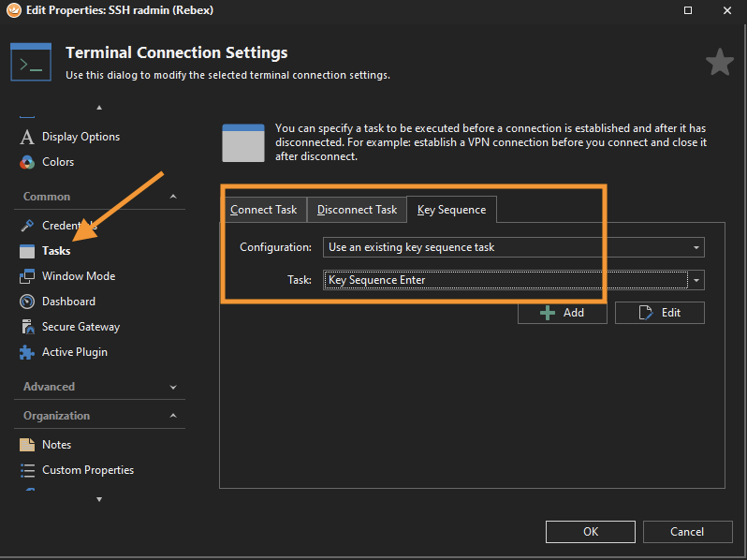Viewport: 747px width, 560px height.
Task: Open the Colors palette icon
Action: (x=26, y=162)
